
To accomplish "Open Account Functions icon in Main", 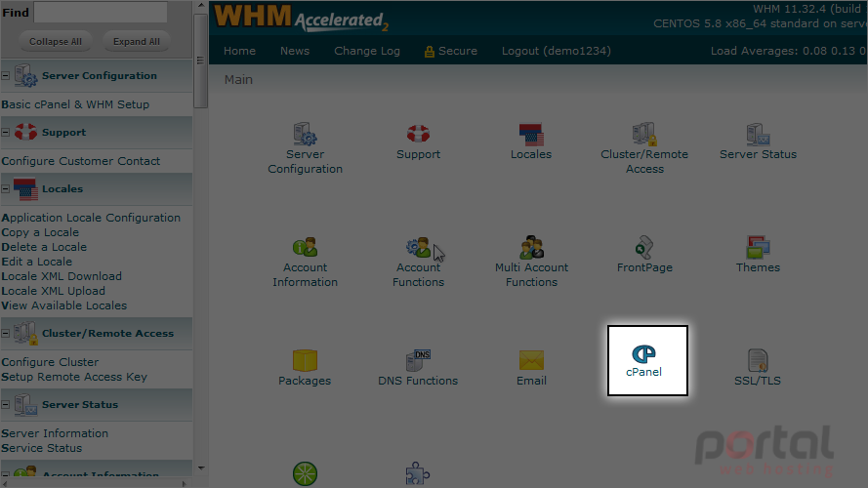I will pyautogui.click(x=418, y=247).
